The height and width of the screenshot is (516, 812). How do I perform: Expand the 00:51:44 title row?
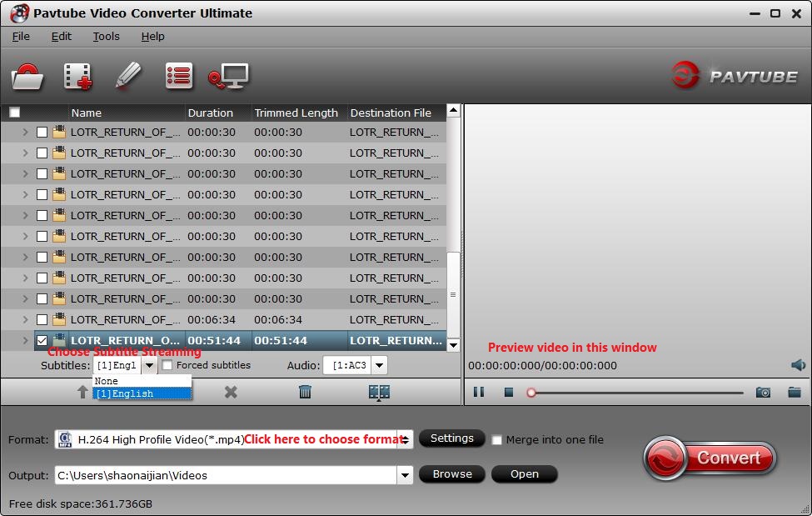click(25, 340)
